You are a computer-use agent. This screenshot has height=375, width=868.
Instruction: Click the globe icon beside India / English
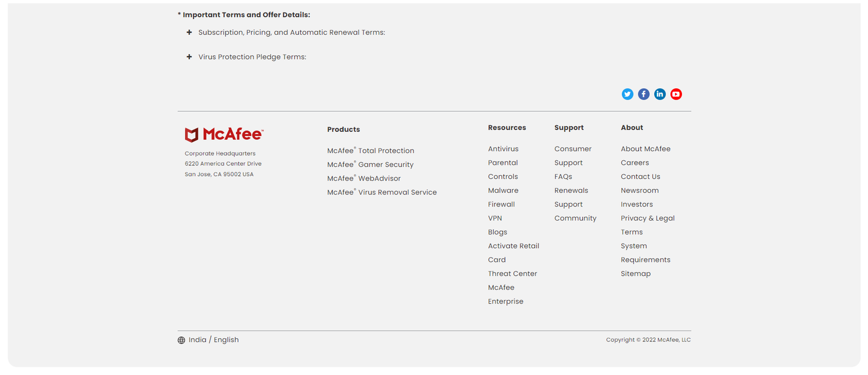pyautogui.click(x=181, y=340)
